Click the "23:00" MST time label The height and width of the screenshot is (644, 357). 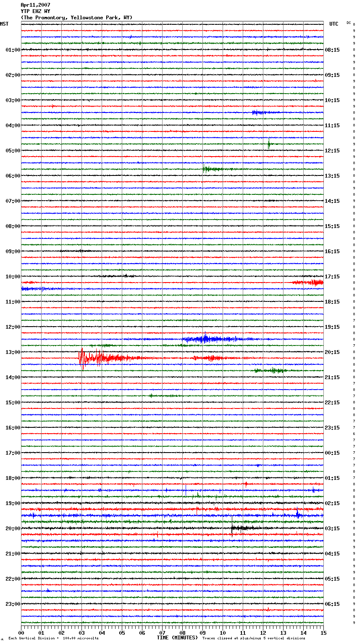[13, 604]
